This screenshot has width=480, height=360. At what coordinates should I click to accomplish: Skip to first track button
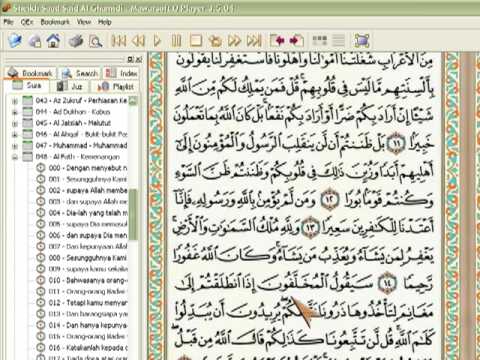119,41
